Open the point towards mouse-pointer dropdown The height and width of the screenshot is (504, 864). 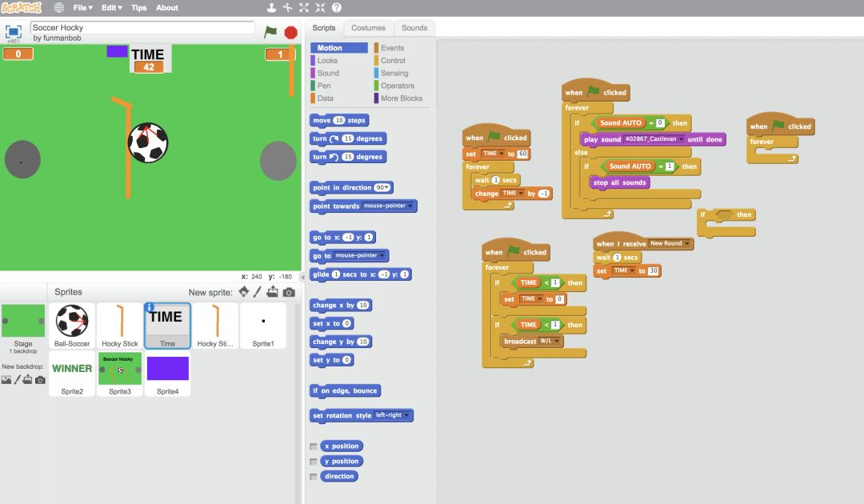point(411,206)
